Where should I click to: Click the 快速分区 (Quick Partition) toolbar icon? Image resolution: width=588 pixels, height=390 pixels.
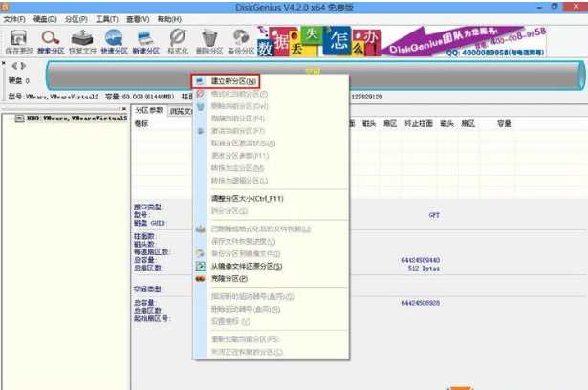tap(113, 41)
